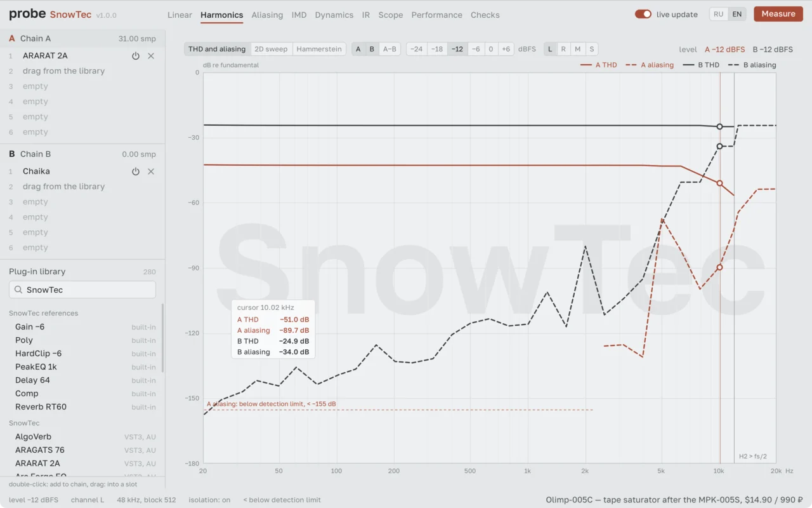Image resolution: width=812 pixels, height=508 pixels.
Task: Click the B THD legend entry
Action: [x=701, y=65]
